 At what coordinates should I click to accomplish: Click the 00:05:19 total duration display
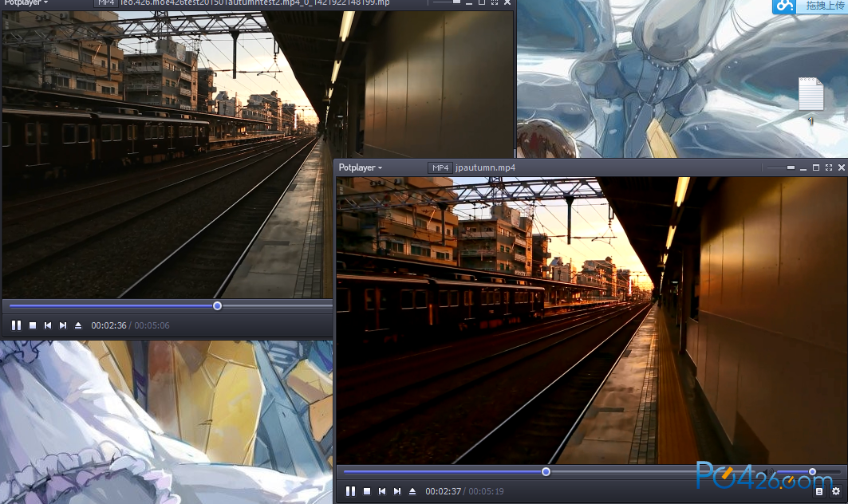[x=486, y=491]
